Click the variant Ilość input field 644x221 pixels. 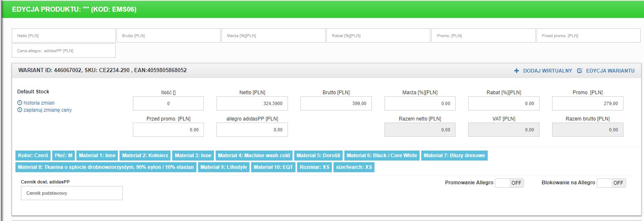168,103
